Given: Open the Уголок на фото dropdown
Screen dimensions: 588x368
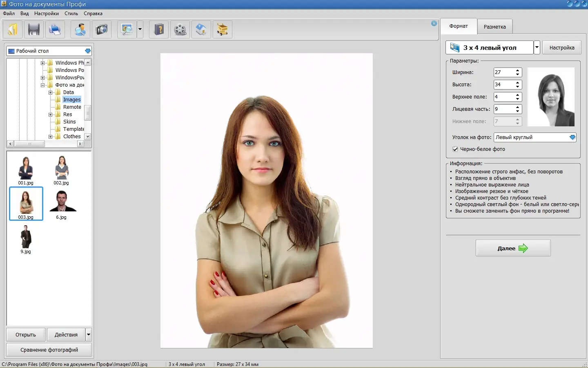Looking at the screenshot, I should [572, 137].
